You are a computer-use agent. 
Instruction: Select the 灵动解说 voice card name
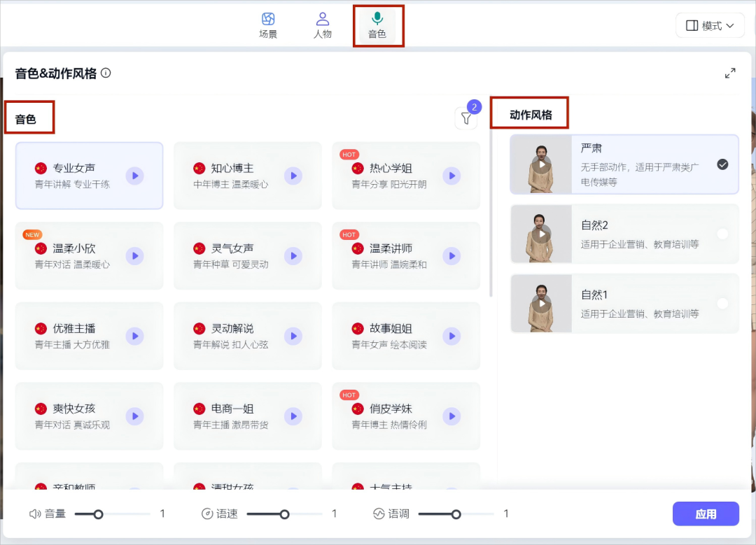pos(232,328)
